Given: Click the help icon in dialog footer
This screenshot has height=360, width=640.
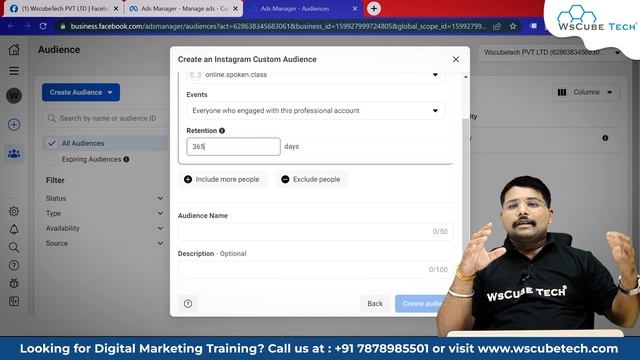Looking at the screenshot, I should pyautogui.click(x=188, y=304).
